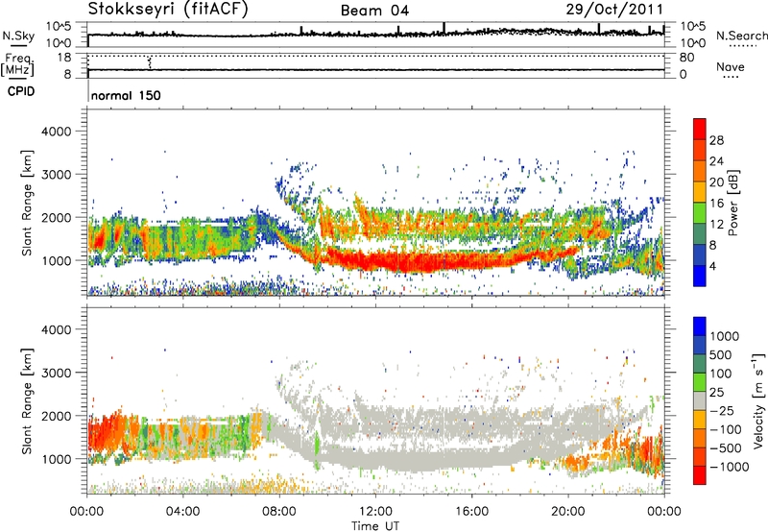Click the 'N.Sky' axis label
The width and height of the screenshot is (768, 532).
[x=18, y=36]
